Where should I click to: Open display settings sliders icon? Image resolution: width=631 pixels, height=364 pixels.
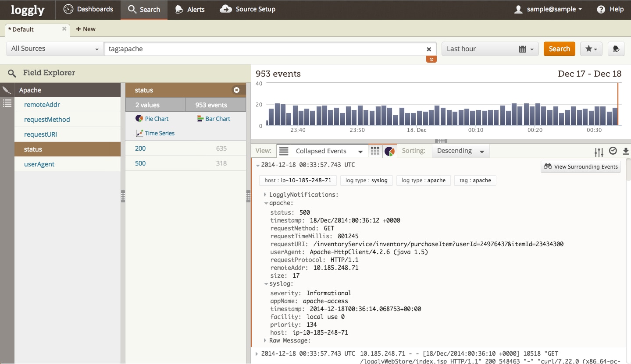(x=599, y=152)
